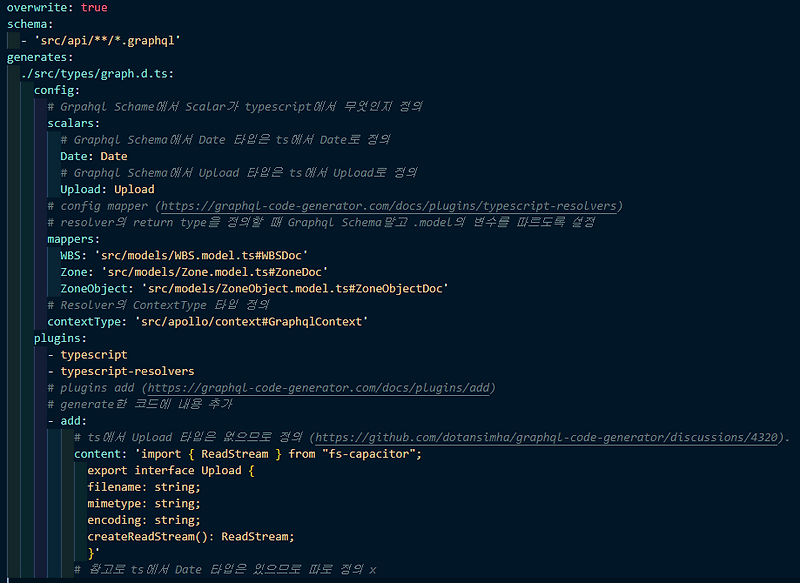Click the graphql-code-generator typescript-resolvers docs link
The height and width of the screenshot is (583, 800).
(389, 206)
